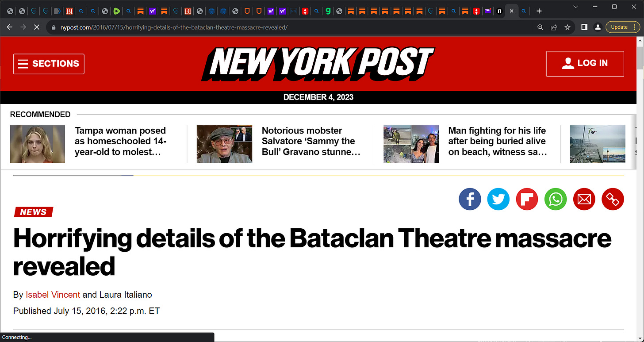
Task: Switch to the purple envelope mail tab
Action: [488, 11]
